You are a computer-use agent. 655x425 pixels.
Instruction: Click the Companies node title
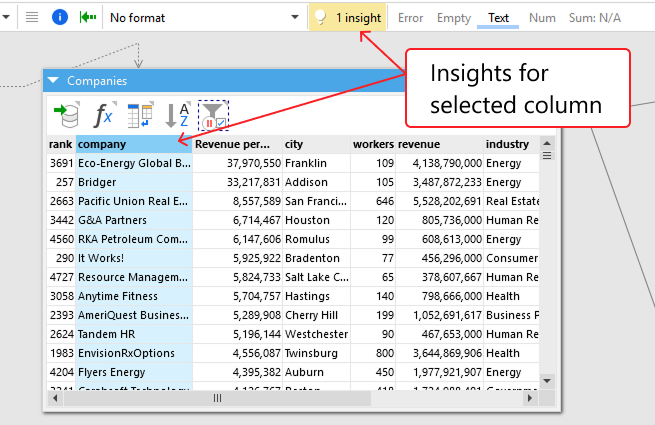pyautogui.click(x=97, y=81)
